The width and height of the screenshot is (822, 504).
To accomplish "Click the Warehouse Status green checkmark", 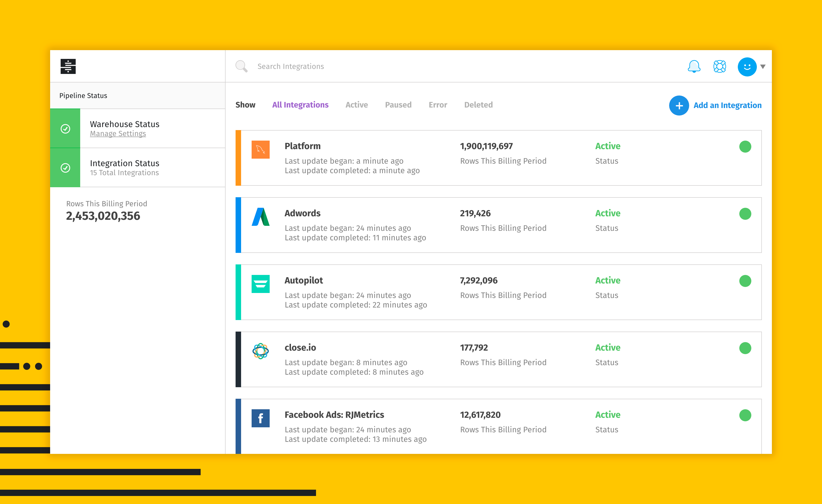I will point(65,129).
